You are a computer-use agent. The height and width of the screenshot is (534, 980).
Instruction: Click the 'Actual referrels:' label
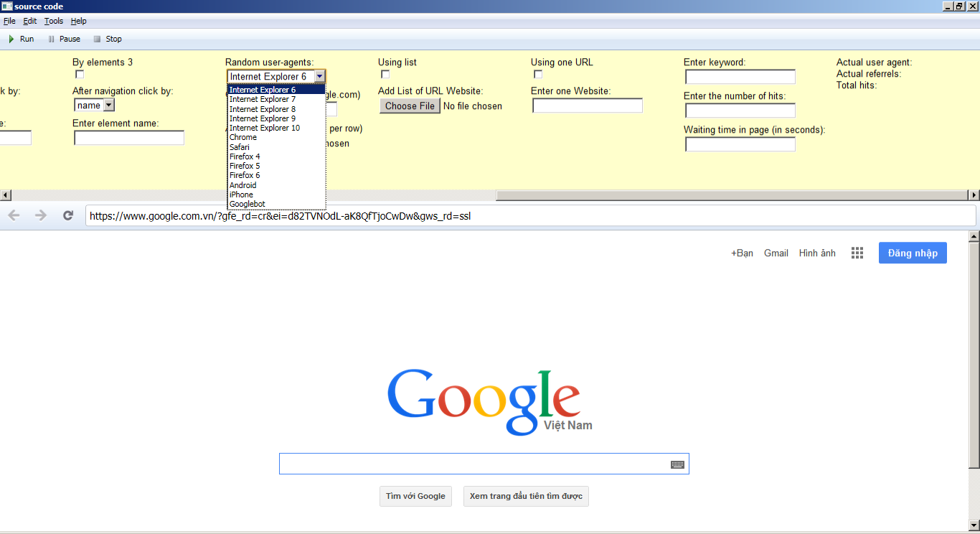click(x=869, y=74)
